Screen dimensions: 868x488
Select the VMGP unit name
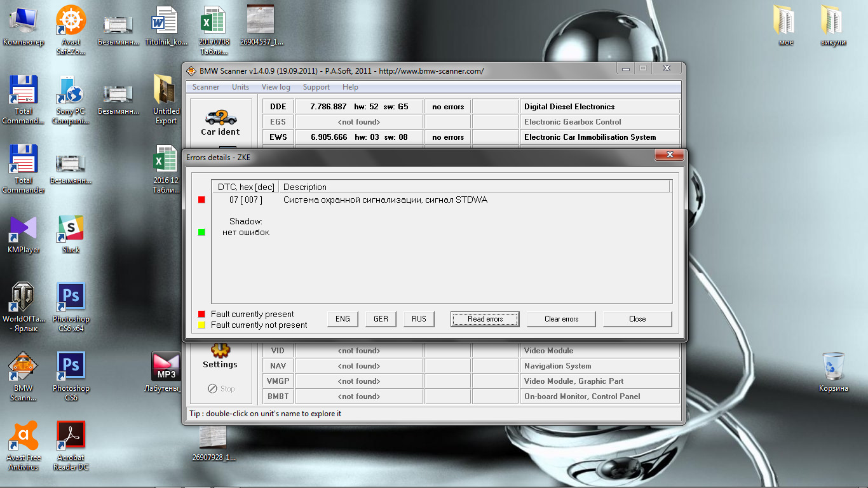pos(278,381)
